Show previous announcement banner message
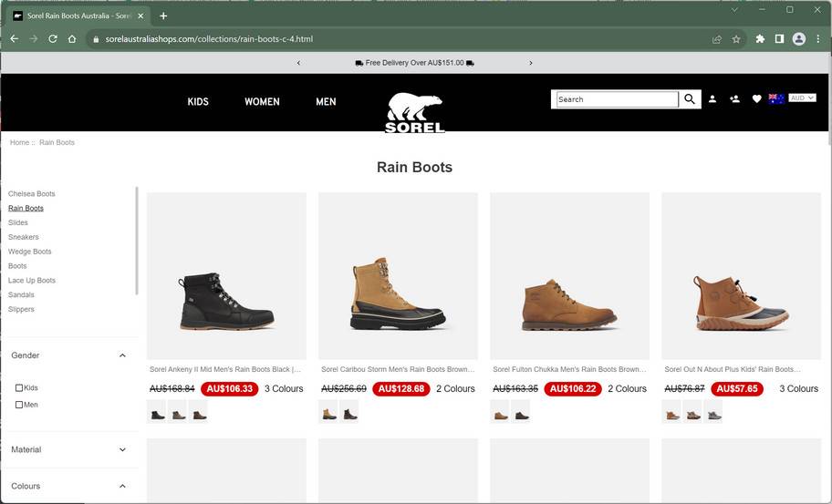 [298, 63]
